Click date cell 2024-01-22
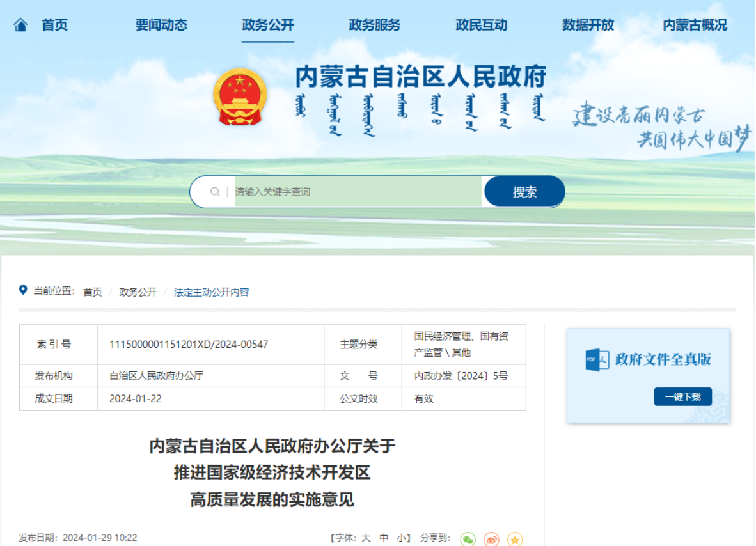 (136, 399)
